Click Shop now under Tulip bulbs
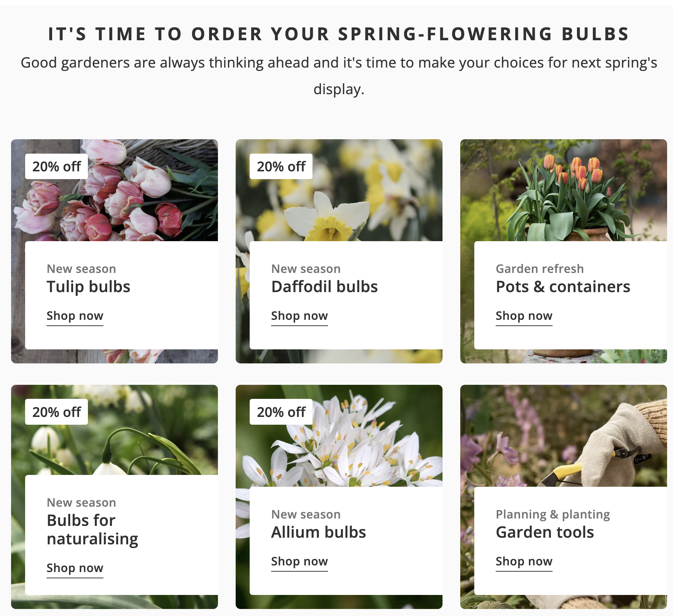Viewport: 673px width, 616px height. 75,316
